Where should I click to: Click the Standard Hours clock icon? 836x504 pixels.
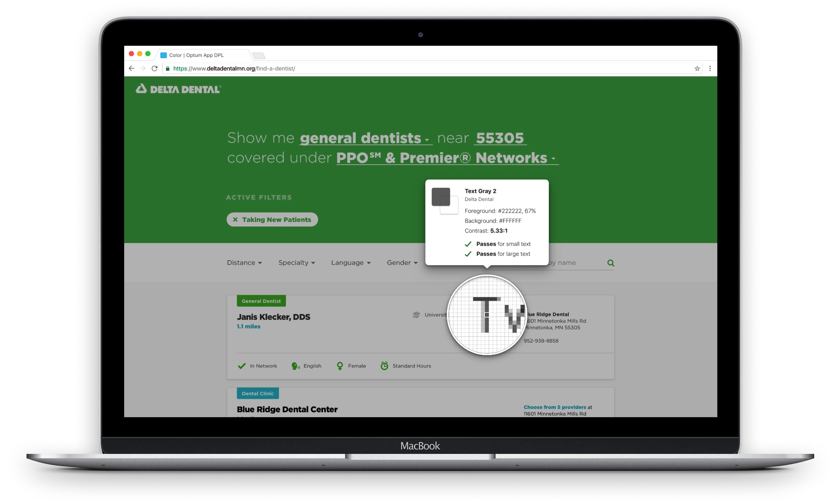[384, 366]
